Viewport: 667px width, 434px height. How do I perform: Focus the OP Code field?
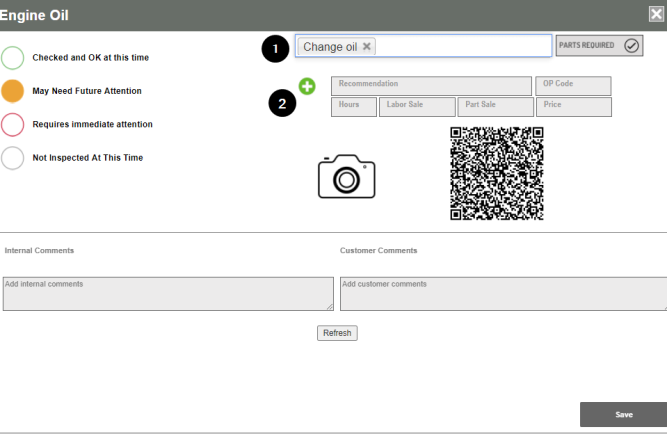pos(573,86)
